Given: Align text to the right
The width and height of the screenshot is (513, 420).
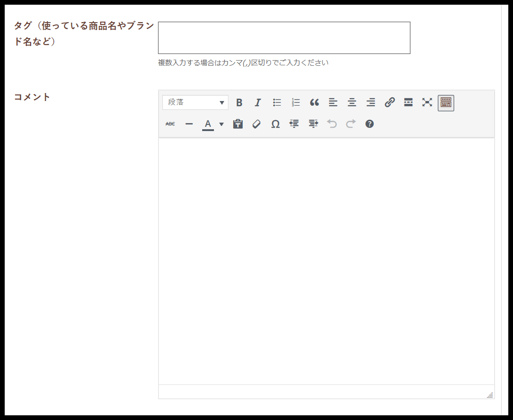Looking at the screenshot, I should pyautogui.click(x=371, y=102).
